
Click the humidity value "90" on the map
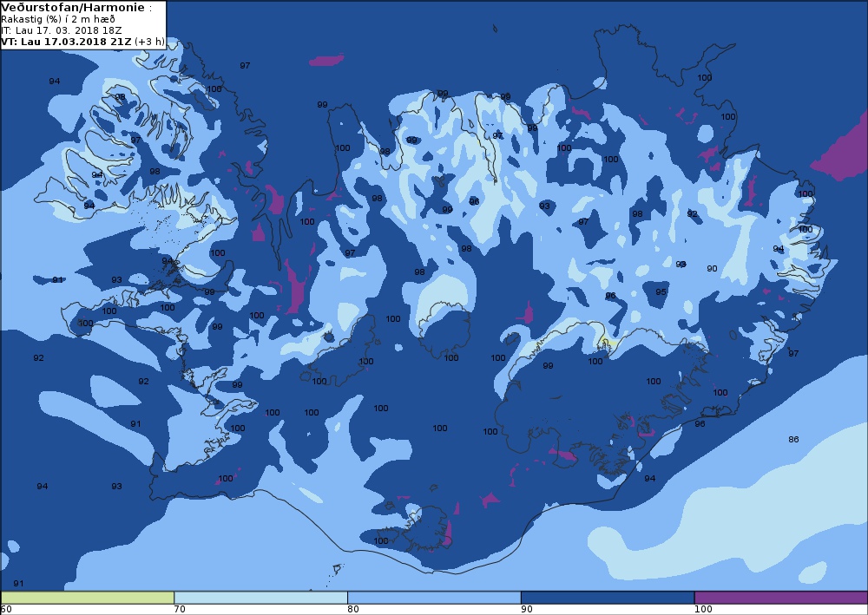(x=712, y=268)
